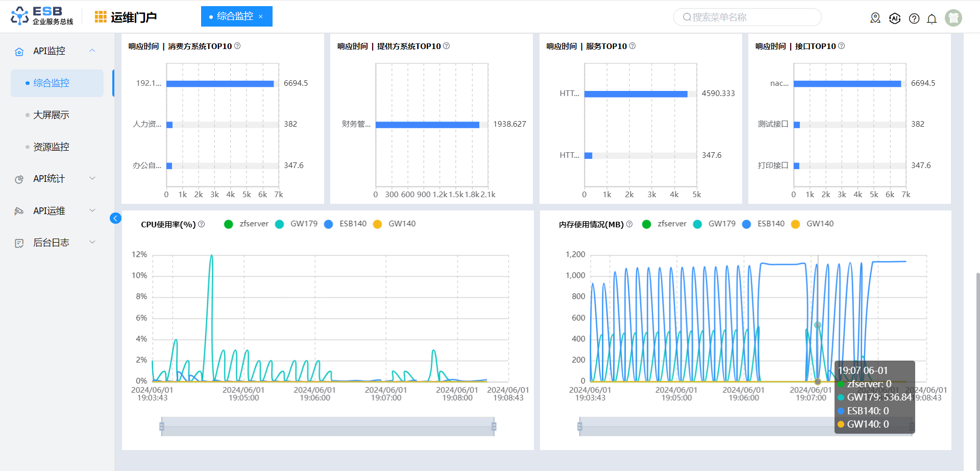Select 大屏展示 in the sidebar
Image resolution: width=980 pixels, height=471 pixels.
coord(51,115)
